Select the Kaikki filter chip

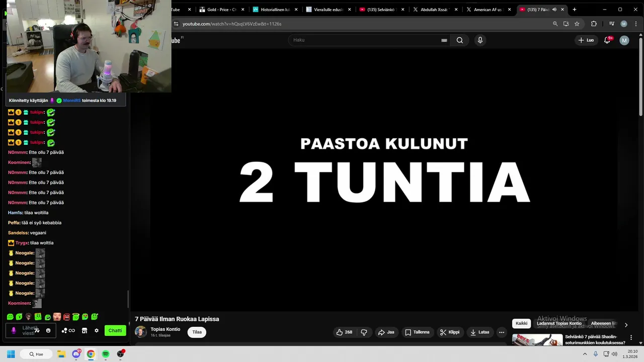coord(521,323)
